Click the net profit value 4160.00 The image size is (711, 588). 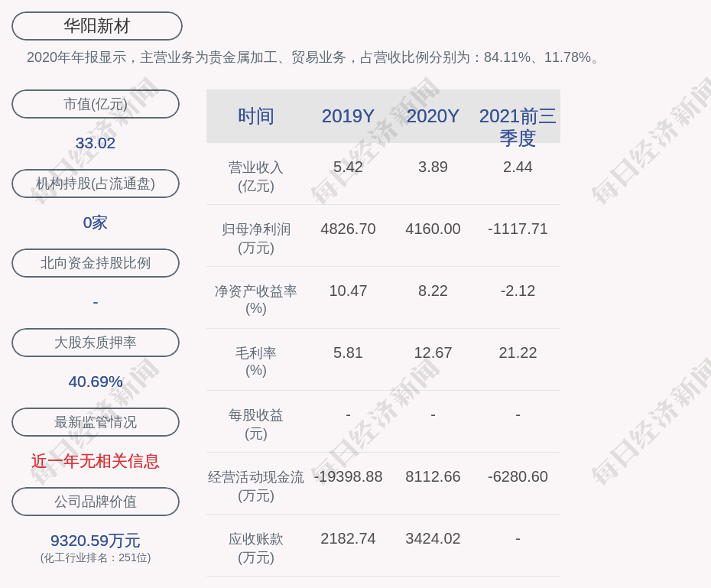point(433,229)
